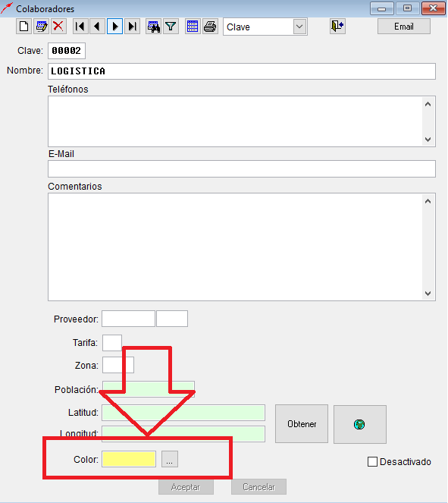Click the Comentarios scroll up arrow
The height and width of the screenshot is (503, 448).
click(x=428, y=201)
